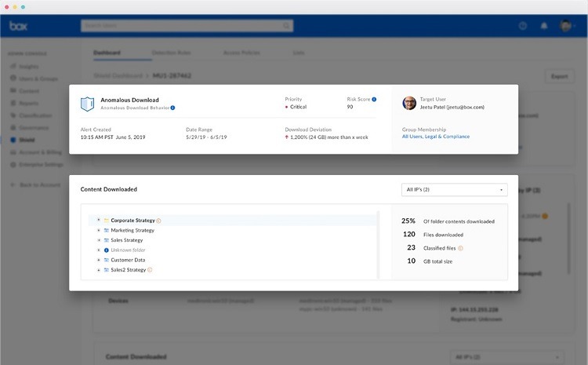588x365 pixels.
Task: Click the Shield sidebar icon
Action: point(13,140)
